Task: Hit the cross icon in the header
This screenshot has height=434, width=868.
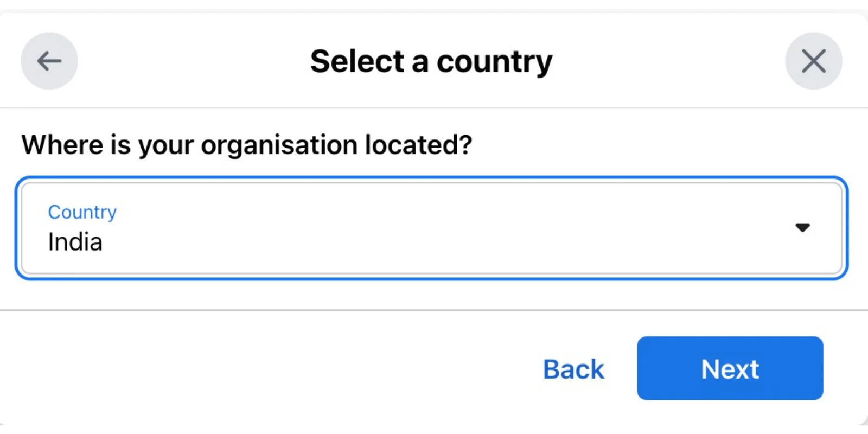Action: tap(813, 61)
